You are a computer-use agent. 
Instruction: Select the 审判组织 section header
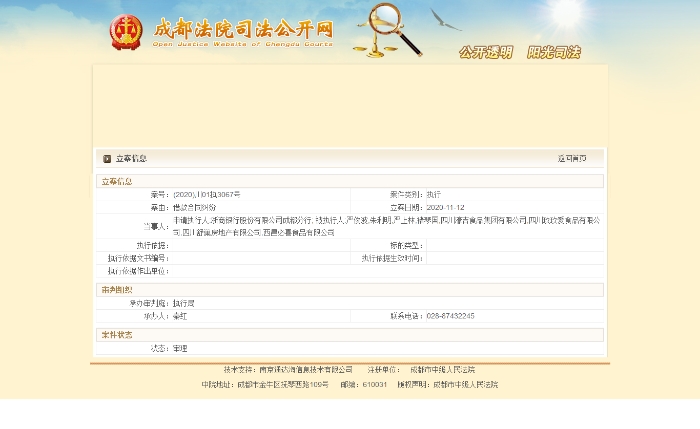[116, 290]
